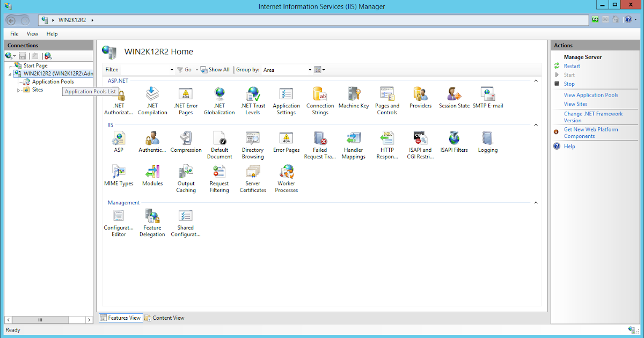Switch to Features View tab
Image resolution: width=644 pixels, height=338 pixels.
[120, 318]
